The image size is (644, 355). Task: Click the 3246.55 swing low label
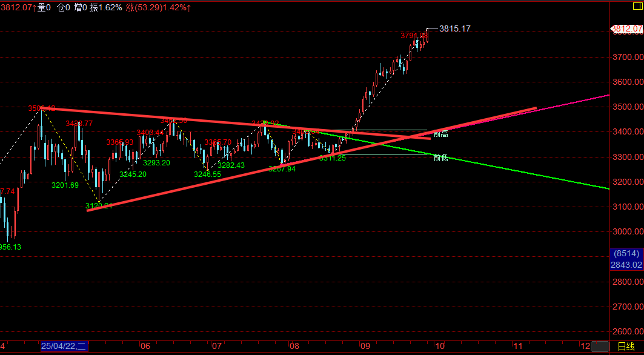click(x=207, y=174)
